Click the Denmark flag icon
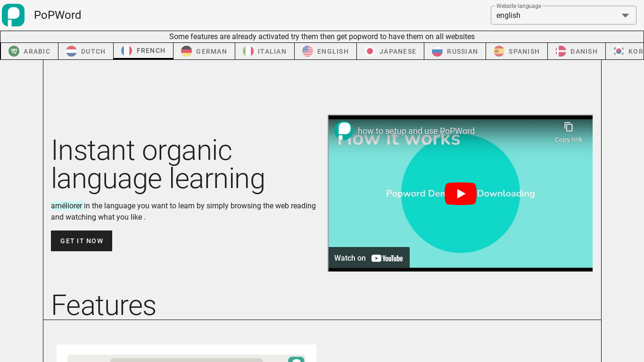The image size is (644, 362). [x=561, y=51]
